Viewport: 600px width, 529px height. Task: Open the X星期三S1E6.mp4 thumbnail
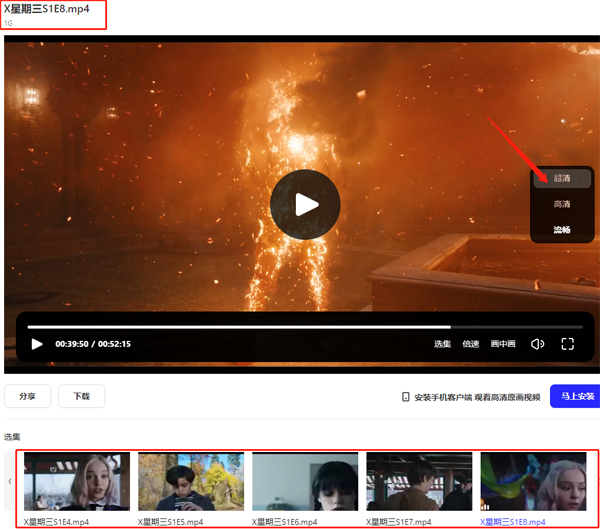coord(305,481)
